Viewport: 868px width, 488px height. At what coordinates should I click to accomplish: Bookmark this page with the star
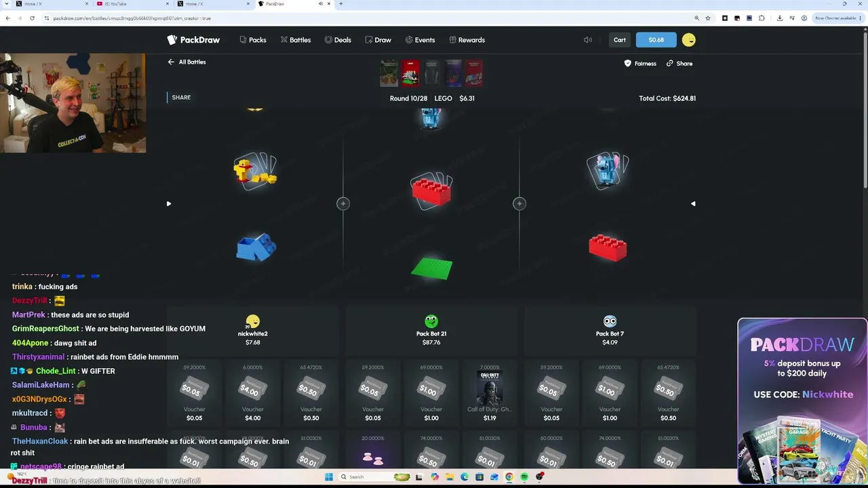tap(708, 18)
